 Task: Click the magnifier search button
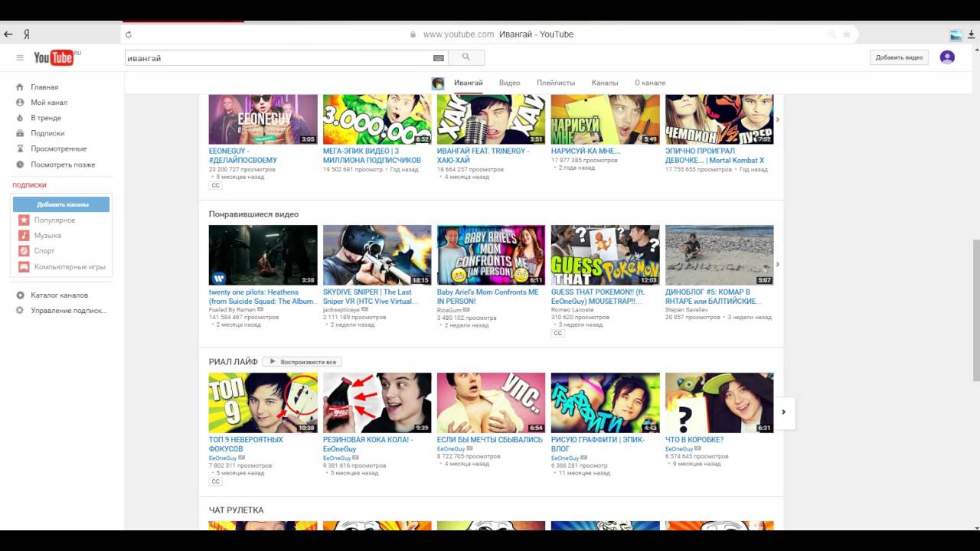coord(466,57)
